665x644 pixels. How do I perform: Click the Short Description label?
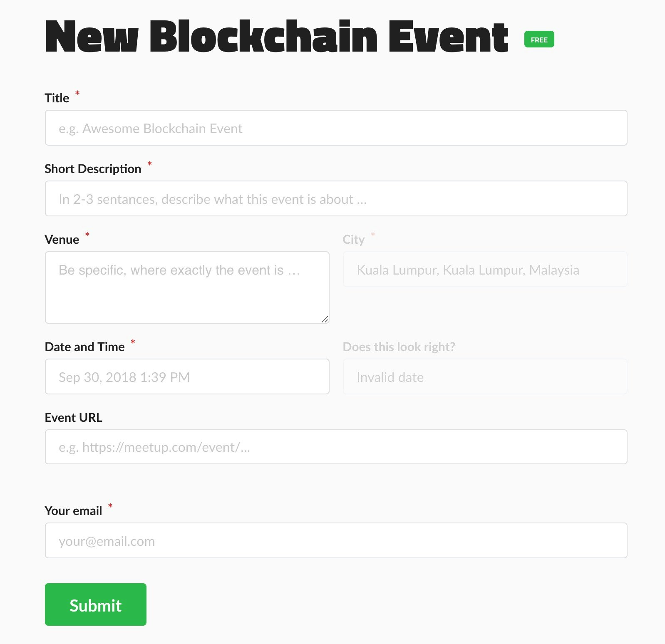pos(93,168)
